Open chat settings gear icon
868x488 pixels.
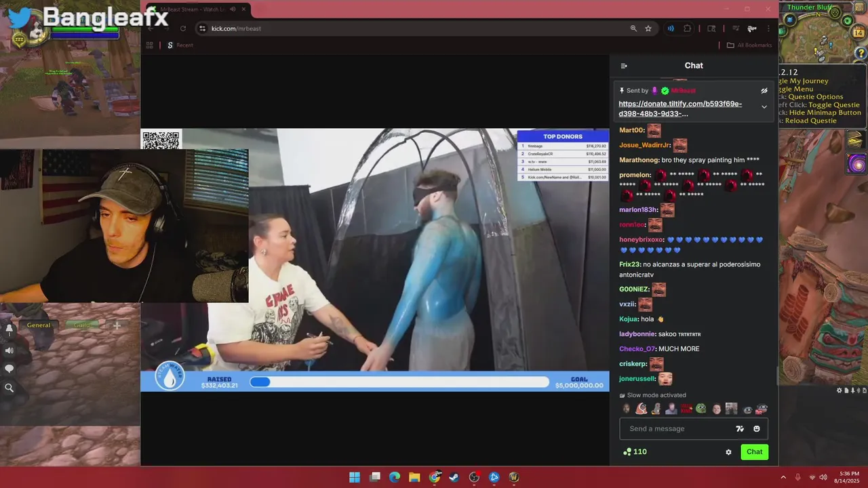click(729, 452)
